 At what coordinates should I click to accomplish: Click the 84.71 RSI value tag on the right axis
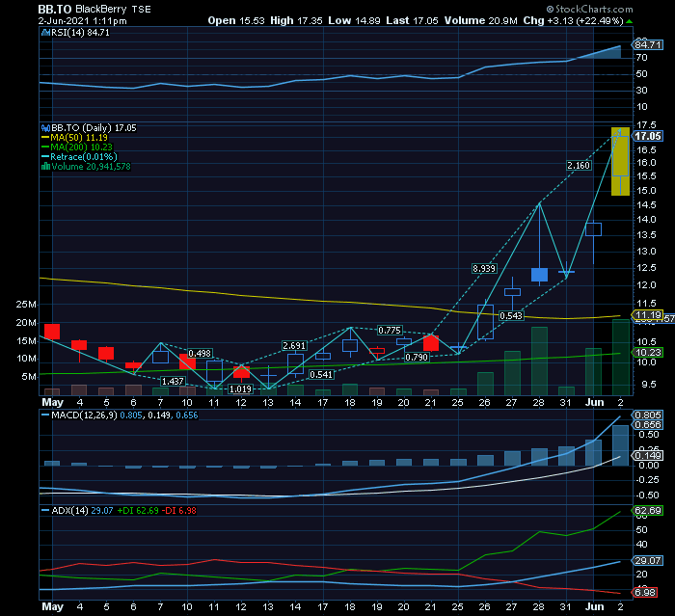(647, 44)
